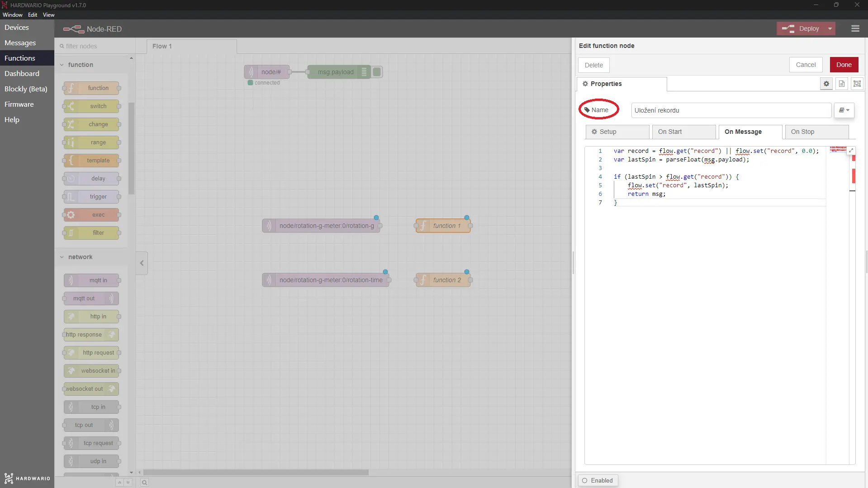Open the Window menu
The image size is (868, 488).
point(13,15)
